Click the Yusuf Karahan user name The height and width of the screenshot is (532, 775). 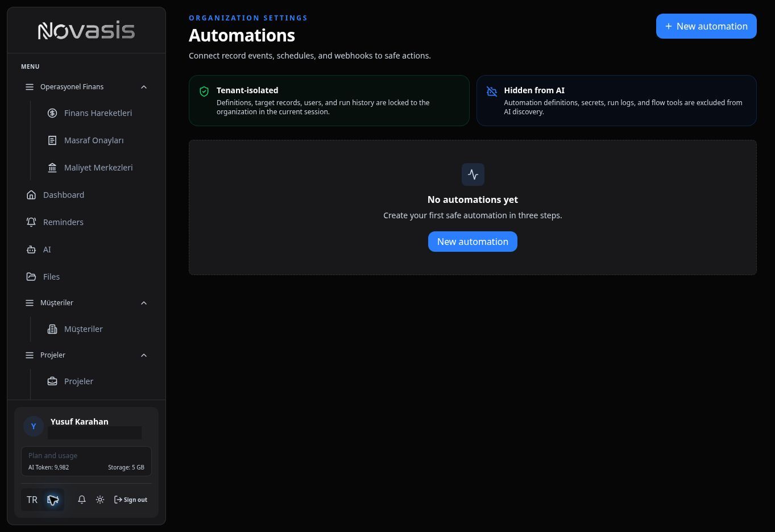tap(80, 422)
